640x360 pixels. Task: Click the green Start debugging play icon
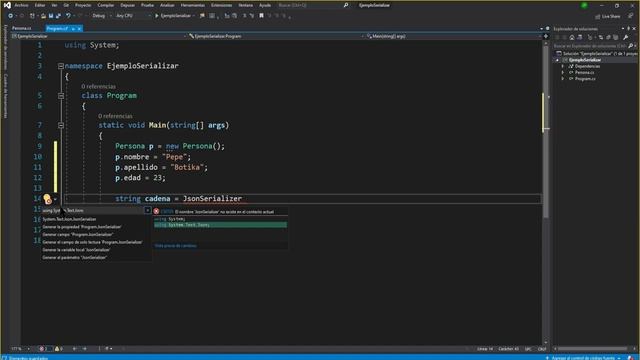pos(157,16)
